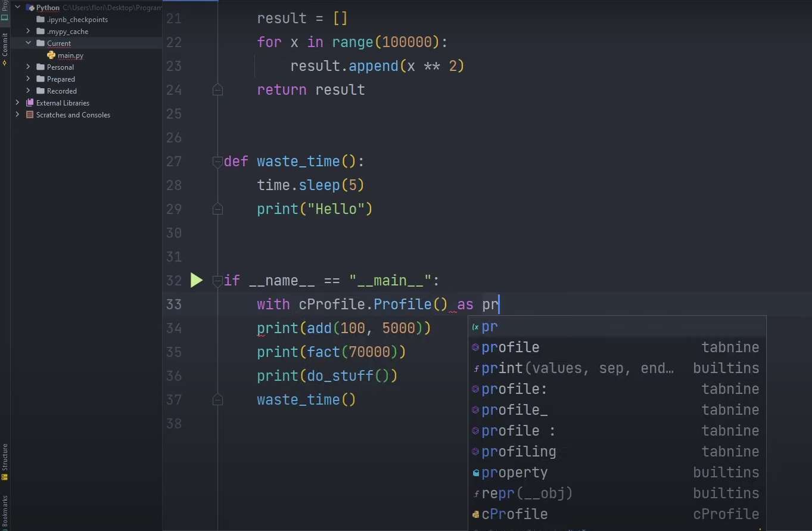The height and width of the screenshot is (531, 812).
Task: Open the Structure tool window
Action: tap(5, 462)
